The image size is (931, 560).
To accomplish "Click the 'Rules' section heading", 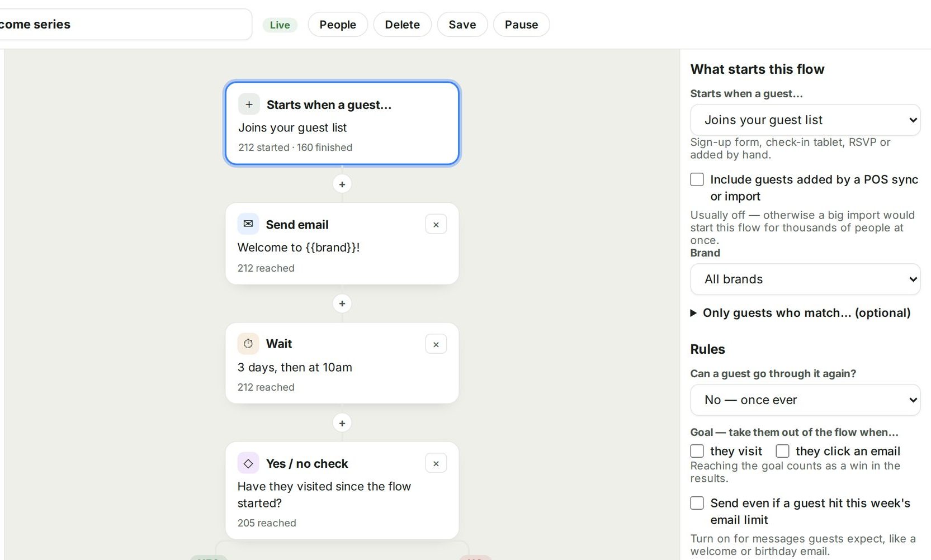I will click(708, 349).
